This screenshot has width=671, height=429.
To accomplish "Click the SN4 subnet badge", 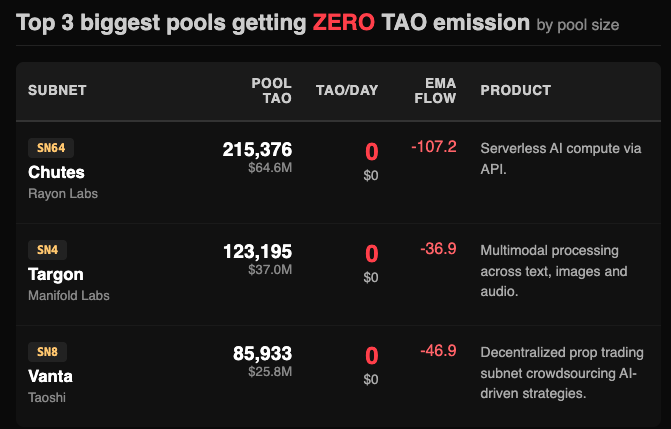I will [x=47, y=250].
